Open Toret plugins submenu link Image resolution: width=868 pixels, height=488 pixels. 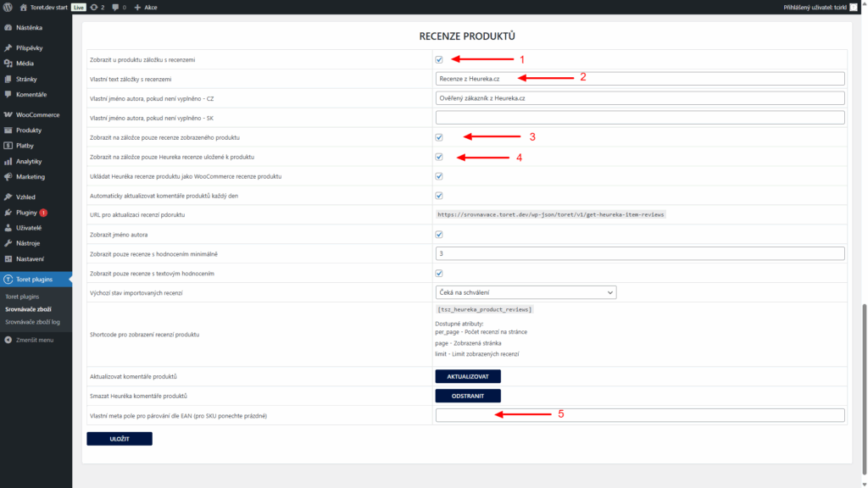point(22,297)
